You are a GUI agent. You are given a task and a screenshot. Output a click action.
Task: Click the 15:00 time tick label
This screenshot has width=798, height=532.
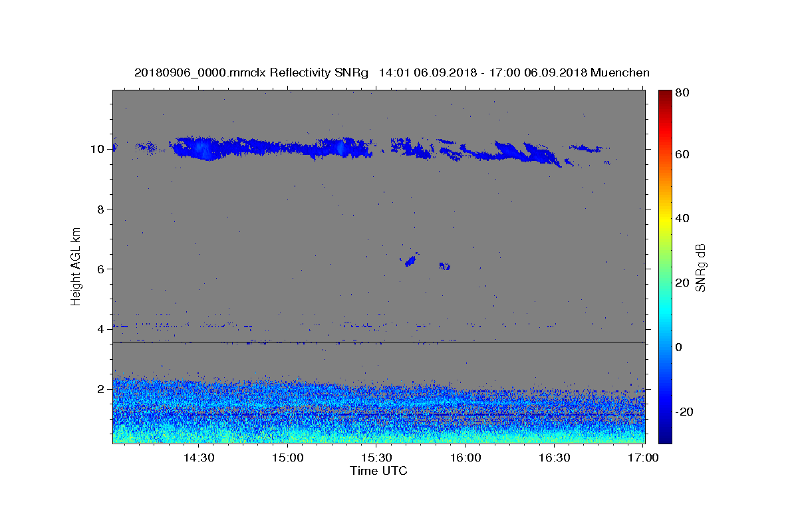click(x=287, y=458)
